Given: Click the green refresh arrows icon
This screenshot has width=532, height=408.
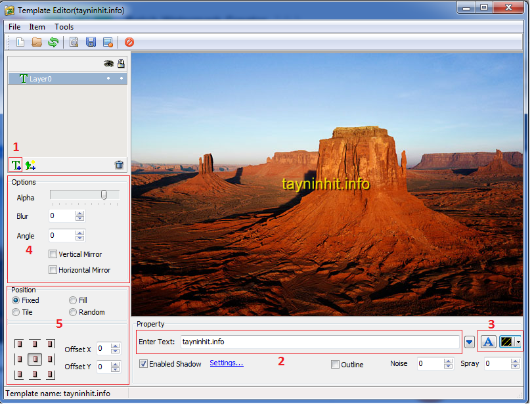Looking at the screenshot, I should pos(53,42).
